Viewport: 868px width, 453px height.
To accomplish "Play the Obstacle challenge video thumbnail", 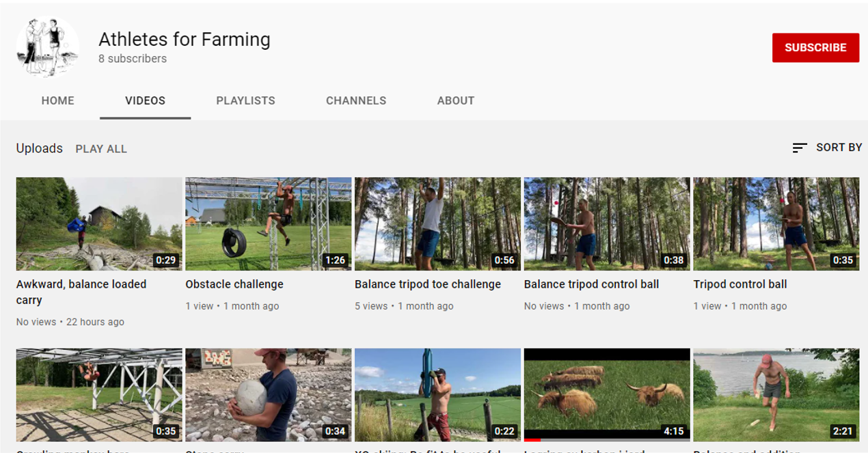I will (268, 224).
